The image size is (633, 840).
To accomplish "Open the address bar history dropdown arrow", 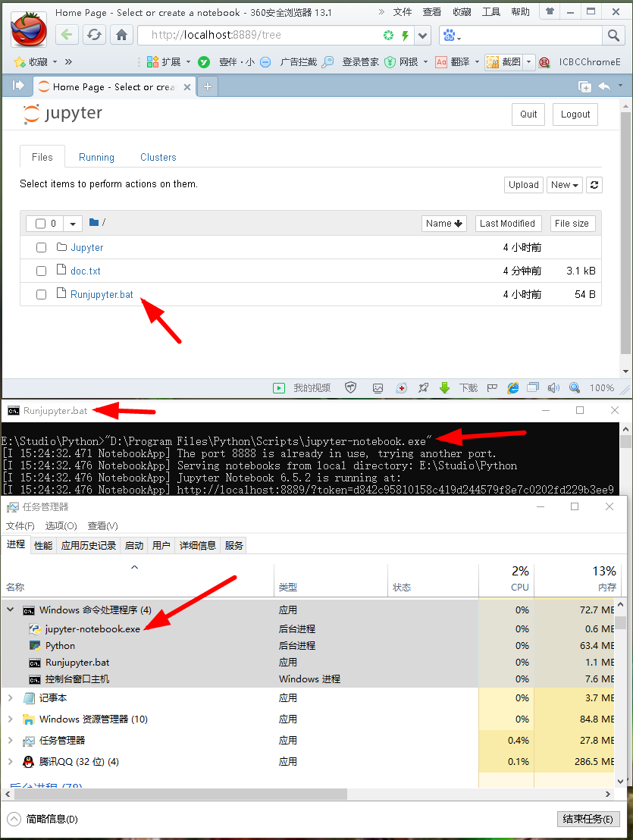I will [422, 36].
